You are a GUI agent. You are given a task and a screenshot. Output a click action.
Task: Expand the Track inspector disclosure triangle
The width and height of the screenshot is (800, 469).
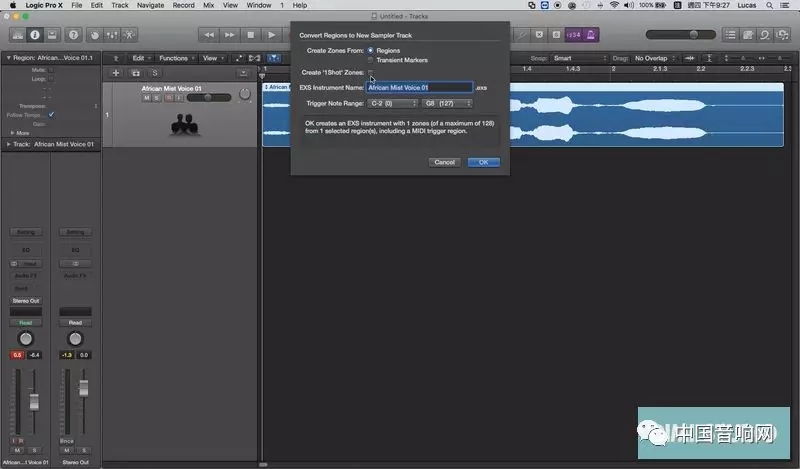coord(8,144)
